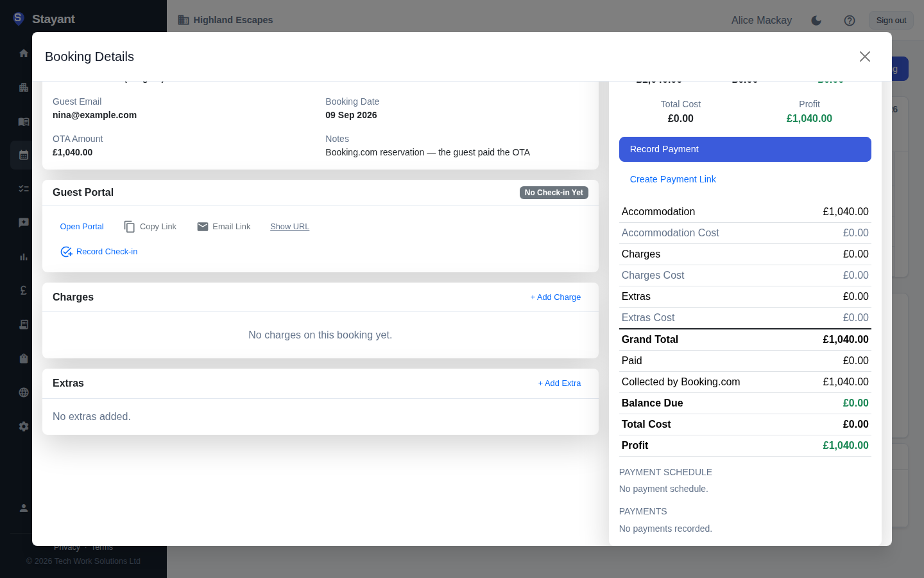Open the receipt icon in the sidebar

pyautogui.click(x=24, y=324)
